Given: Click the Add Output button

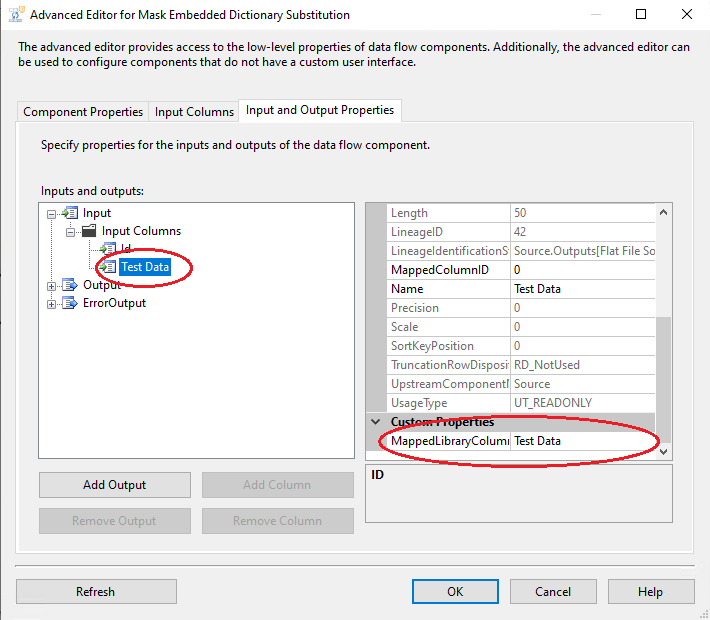Looking at the screenshot, I should pos(114,485).
